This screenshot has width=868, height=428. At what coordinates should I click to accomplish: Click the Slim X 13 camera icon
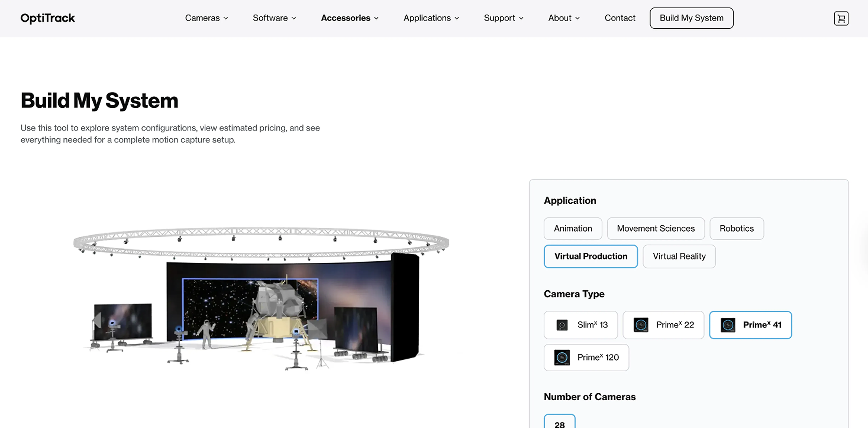point(562,325)
